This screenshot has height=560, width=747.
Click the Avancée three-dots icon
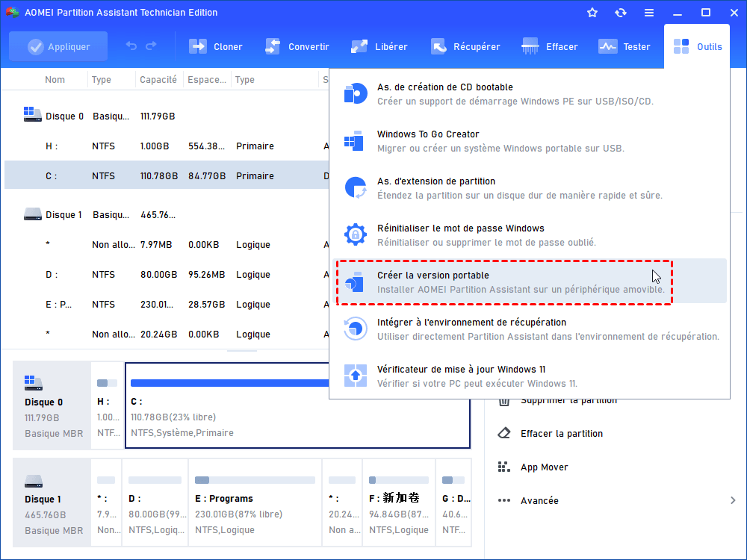[504, 500]
